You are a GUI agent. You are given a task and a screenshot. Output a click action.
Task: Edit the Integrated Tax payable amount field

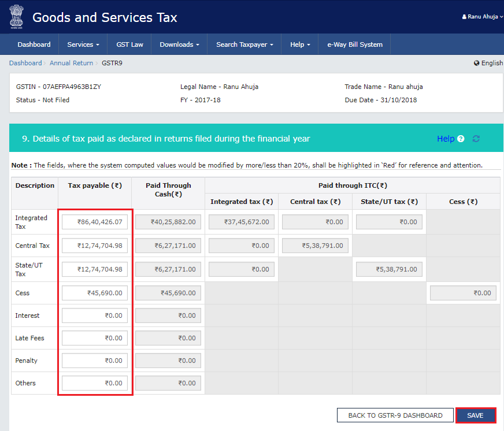[94, 221]
